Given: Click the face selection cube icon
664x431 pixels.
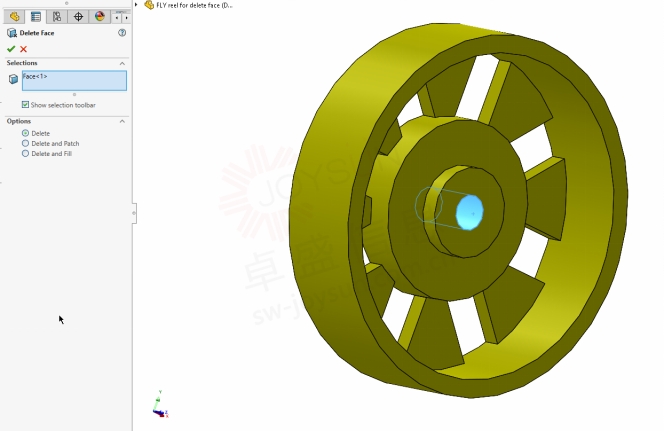Looking at the screenshot, I should point(13,79).
